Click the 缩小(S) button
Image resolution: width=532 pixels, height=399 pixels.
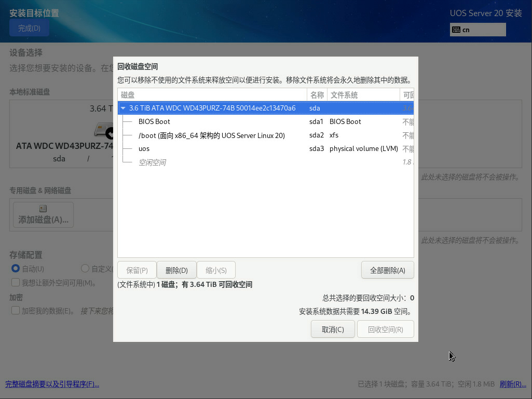click(x=216, y=270)
